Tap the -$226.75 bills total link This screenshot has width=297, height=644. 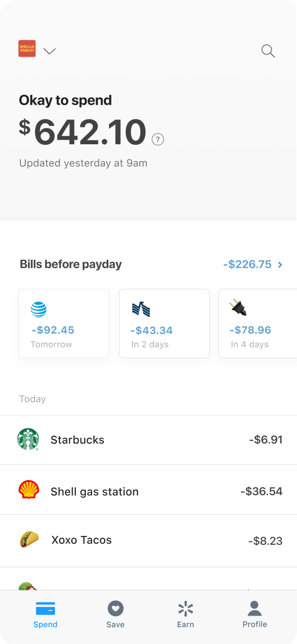[247, 264]
